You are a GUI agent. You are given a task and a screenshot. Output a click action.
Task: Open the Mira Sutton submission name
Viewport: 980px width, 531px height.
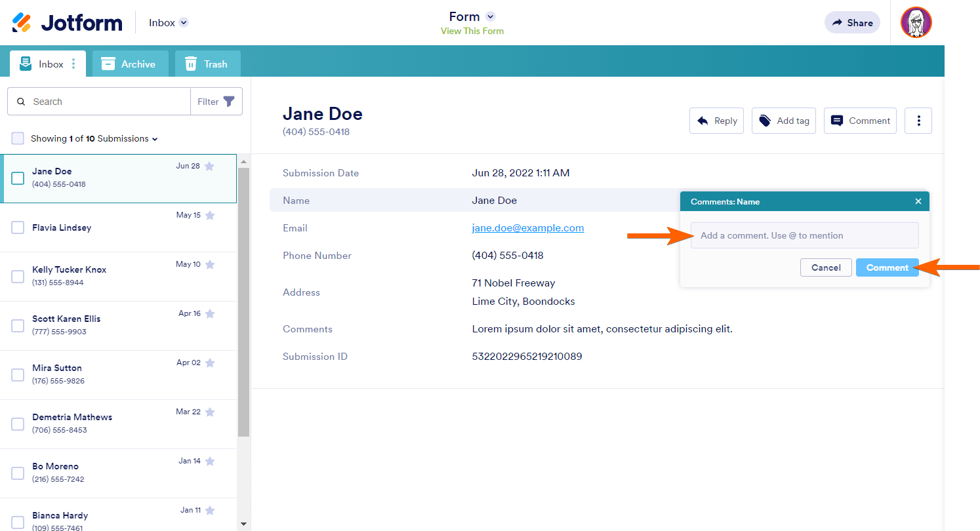(x=57, y=368)
